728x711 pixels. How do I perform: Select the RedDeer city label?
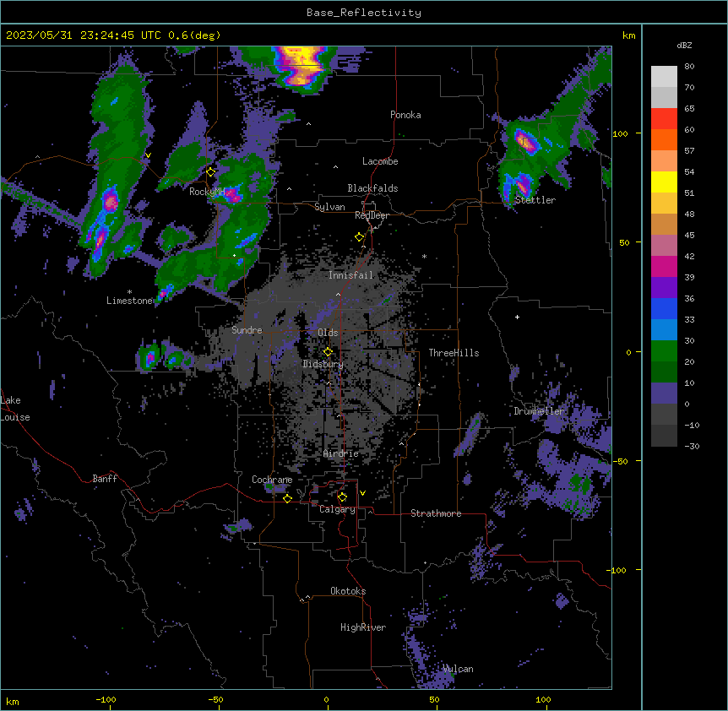372,215
